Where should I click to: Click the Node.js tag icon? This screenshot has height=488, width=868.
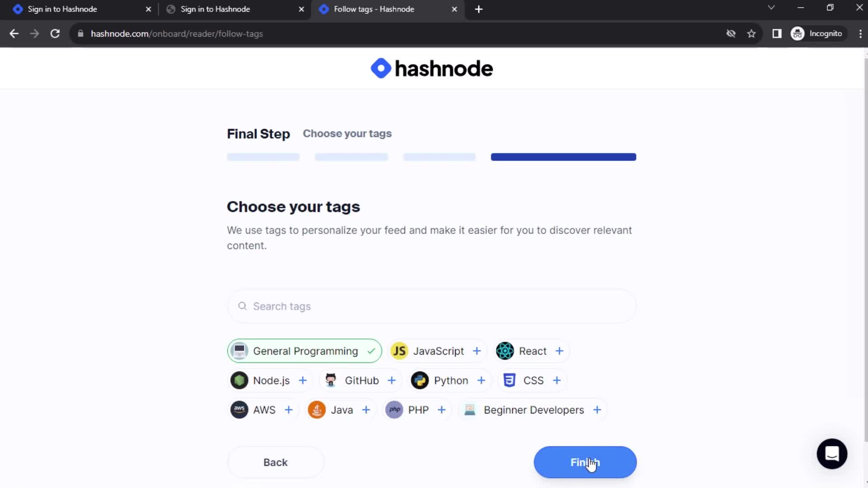[x=239, y=380]
